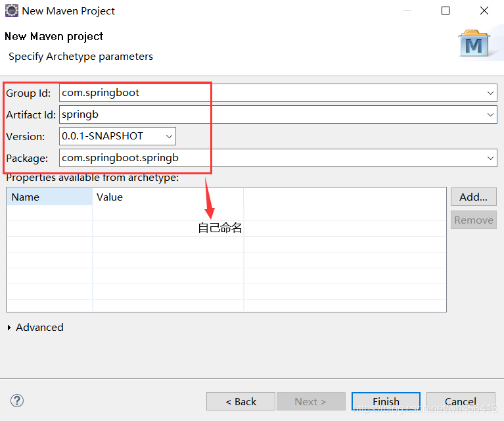The height and width of the screenshot is (421, 504).
Task: Click the Value column header
Action: click(168, 197)
